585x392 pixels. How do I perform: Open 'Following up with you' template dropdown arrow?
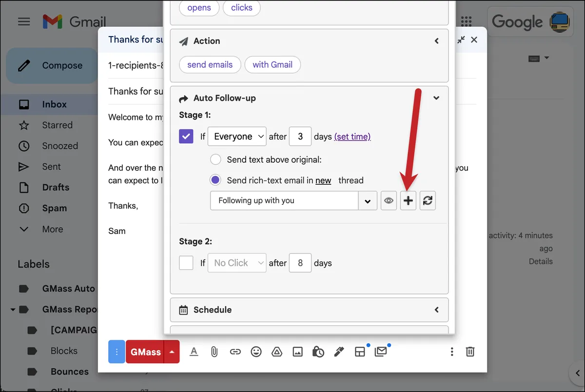point(368,201)
